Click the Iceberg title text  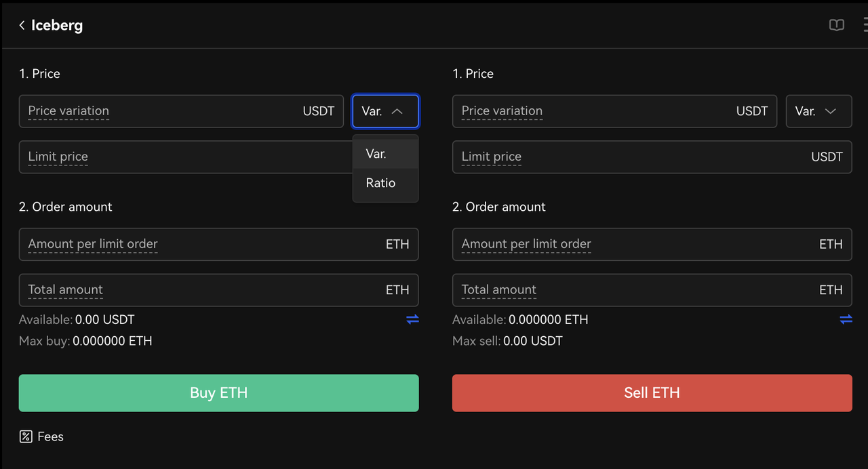point(57,25)
